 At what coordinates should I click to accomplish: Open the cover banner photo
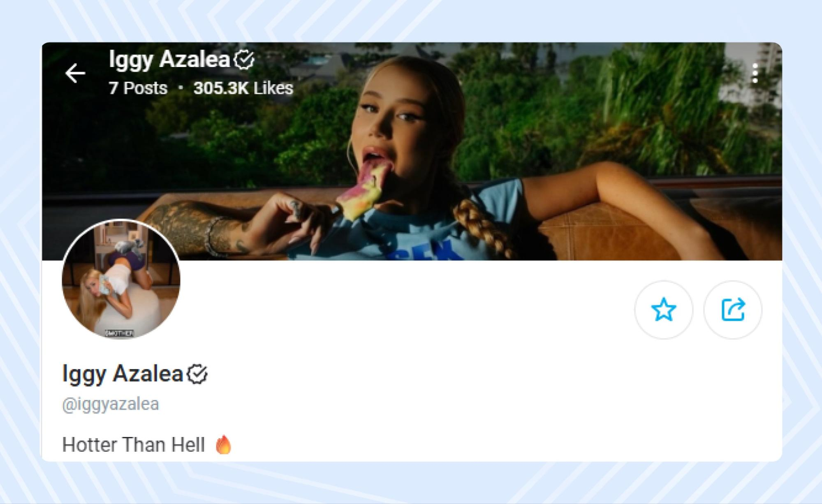(576, 123)
